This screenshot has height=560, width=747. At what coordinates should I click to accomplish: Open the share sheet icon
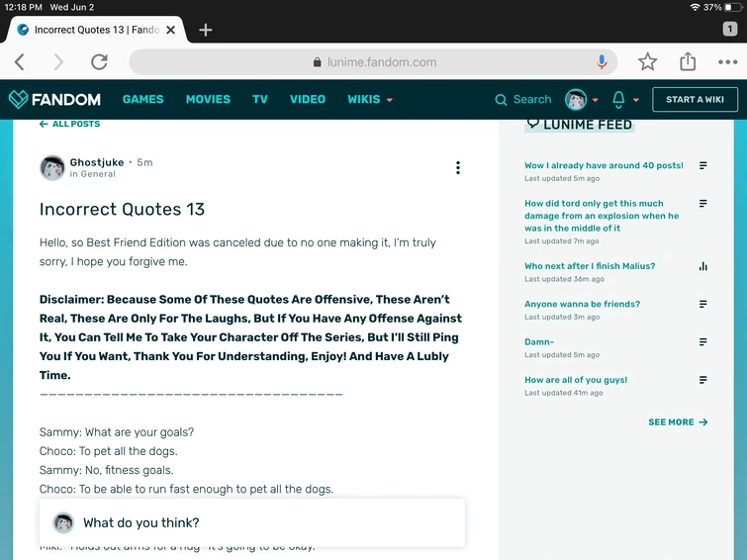click(688, 61)
